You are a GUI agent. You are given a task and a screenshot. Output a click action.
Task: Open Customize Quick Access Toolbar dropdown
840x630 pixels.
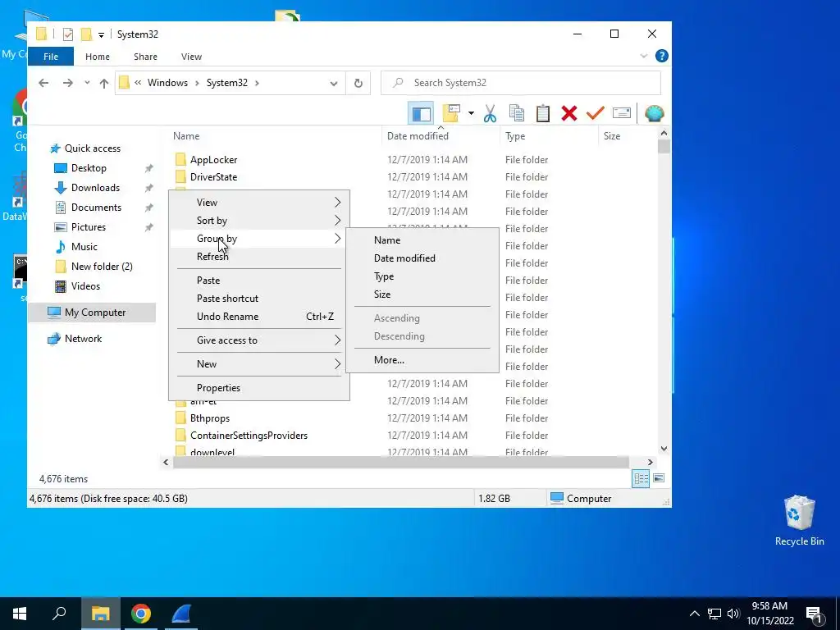click(x=101, y=35)
